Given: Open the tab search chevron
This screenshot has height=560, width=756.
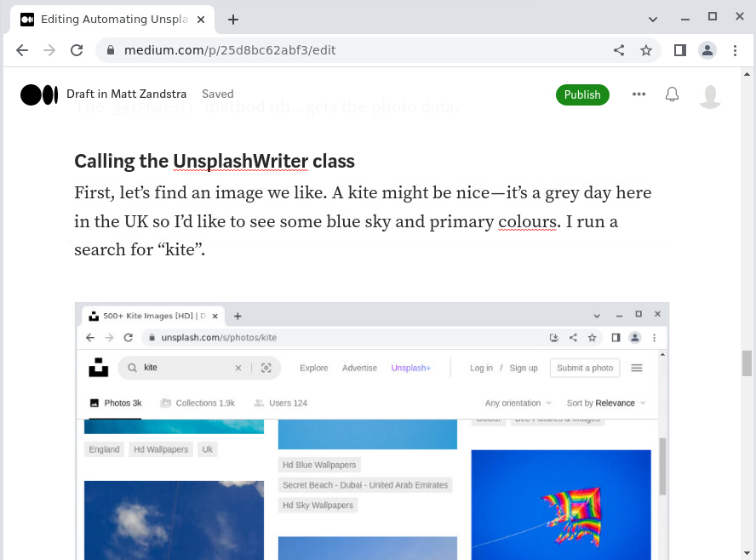Looking at the screenshot, I should (x=653, y=20).
